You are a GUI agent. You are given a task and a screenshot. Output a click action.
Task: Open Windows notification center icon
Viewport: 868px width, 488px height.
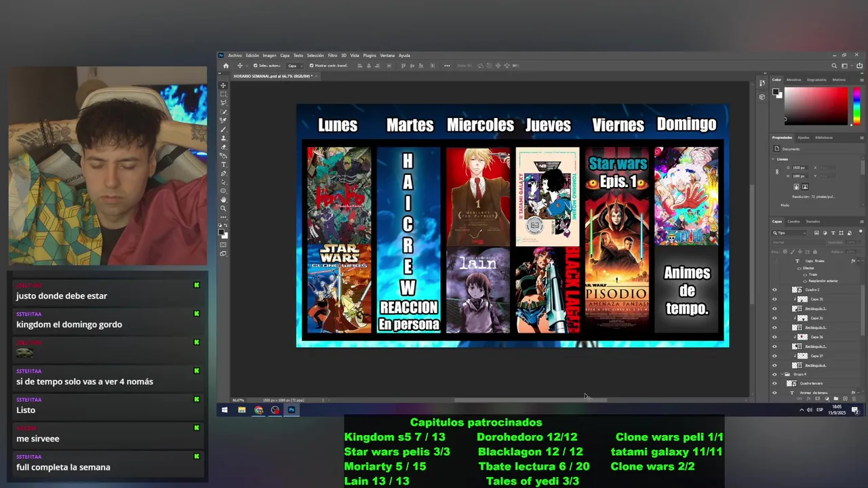[x=856, y=411]
